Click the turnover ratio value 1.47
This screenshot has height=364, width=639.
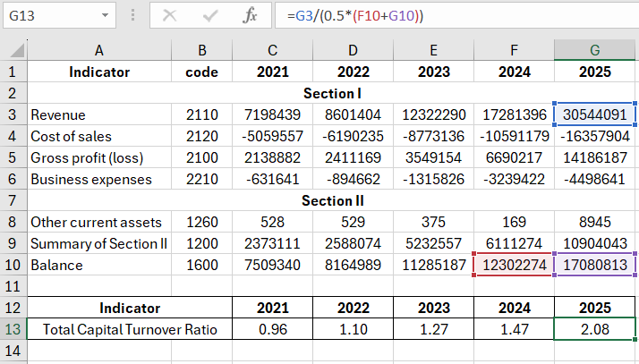point(514,329)
